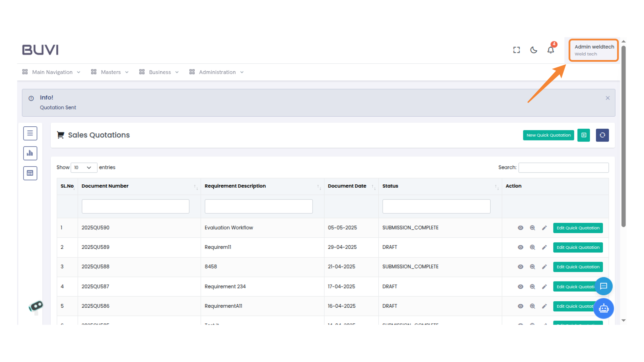
Task: Launch the robot chatbot icon
Action: (603, 308)
